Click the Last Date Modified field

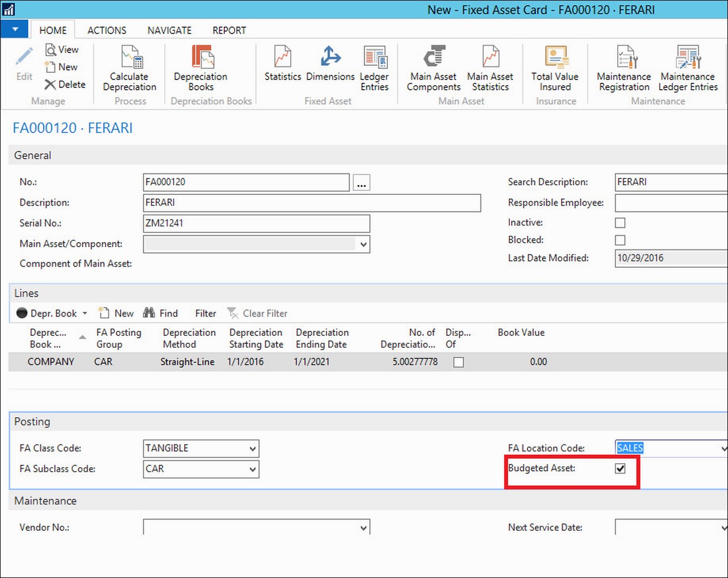[x=671, y=258]
